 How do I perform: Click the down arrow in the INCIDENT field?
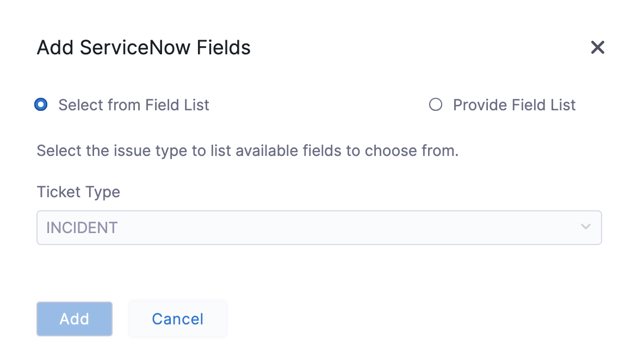tap(585, 227)
